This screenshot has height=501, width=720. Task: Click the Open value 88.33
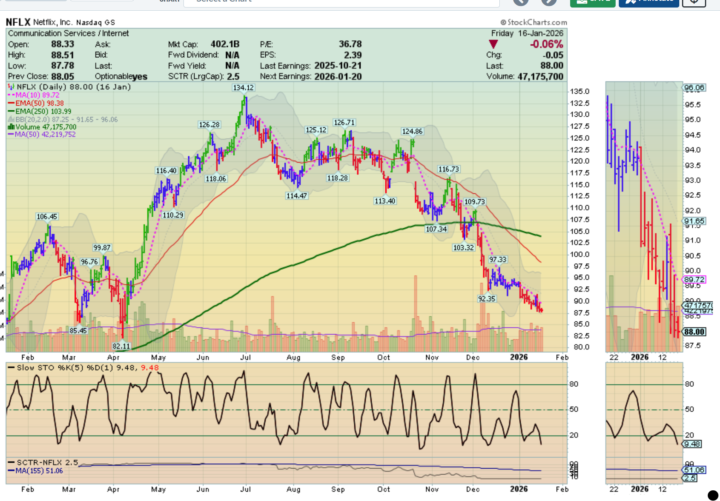[62, 44]
